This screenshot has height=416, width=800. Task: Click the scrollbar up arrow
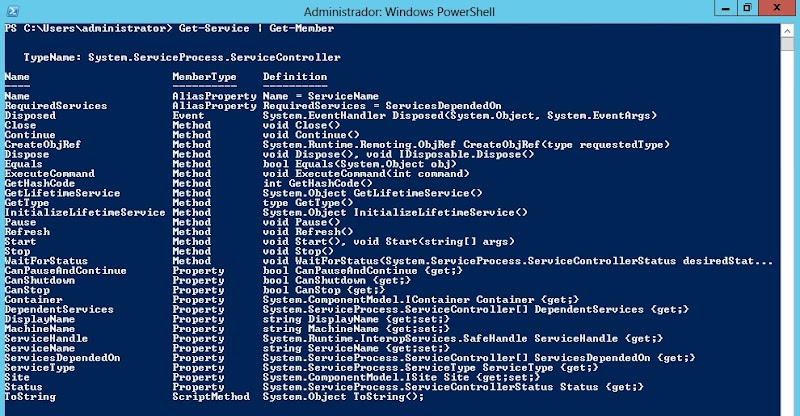[787, 31]
